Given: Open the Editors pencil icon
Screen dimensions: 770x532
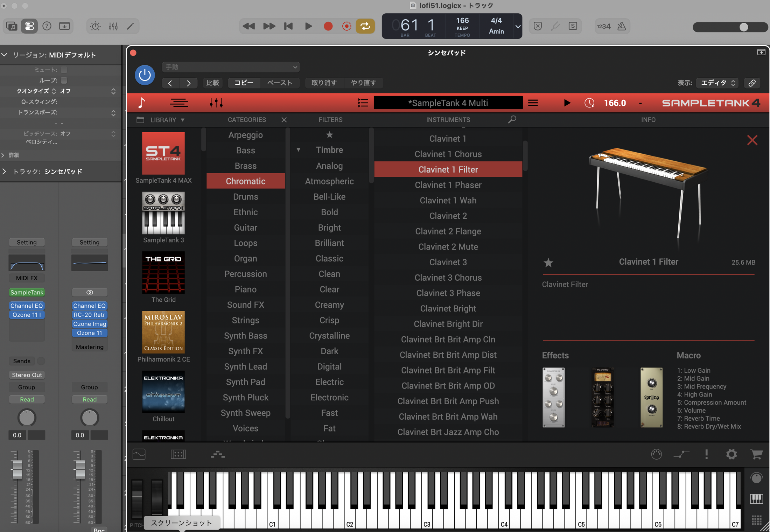Looking at the screenshot, I should [x=130, y=26].
